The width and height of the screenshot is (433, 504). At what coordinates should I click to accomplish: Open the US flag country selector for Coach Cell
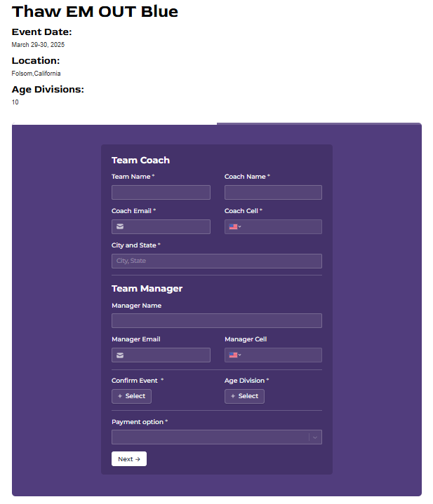coord(234,227)
